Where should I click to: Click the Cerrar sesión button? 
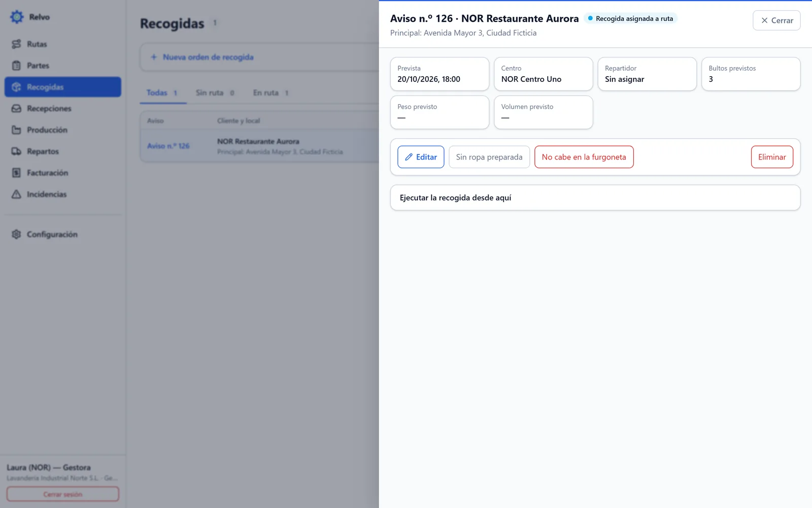click(x=63, y=494)
